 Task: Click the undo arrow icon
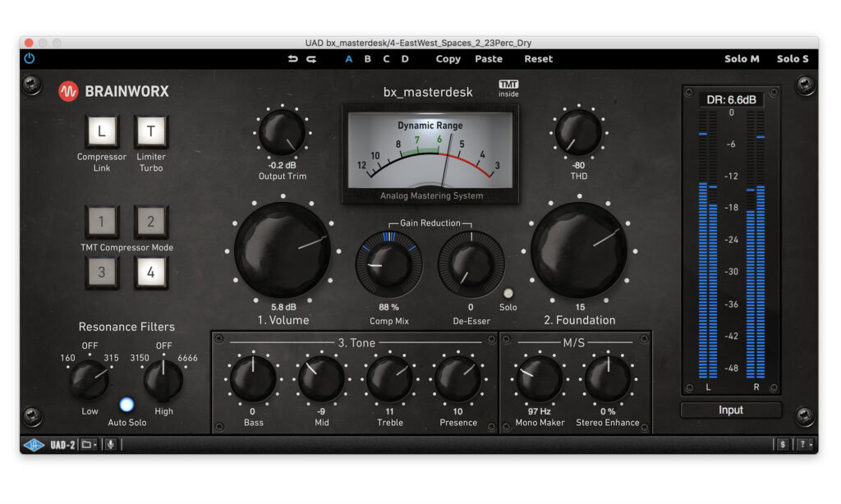pyautogui.click(x=292, y=59)
